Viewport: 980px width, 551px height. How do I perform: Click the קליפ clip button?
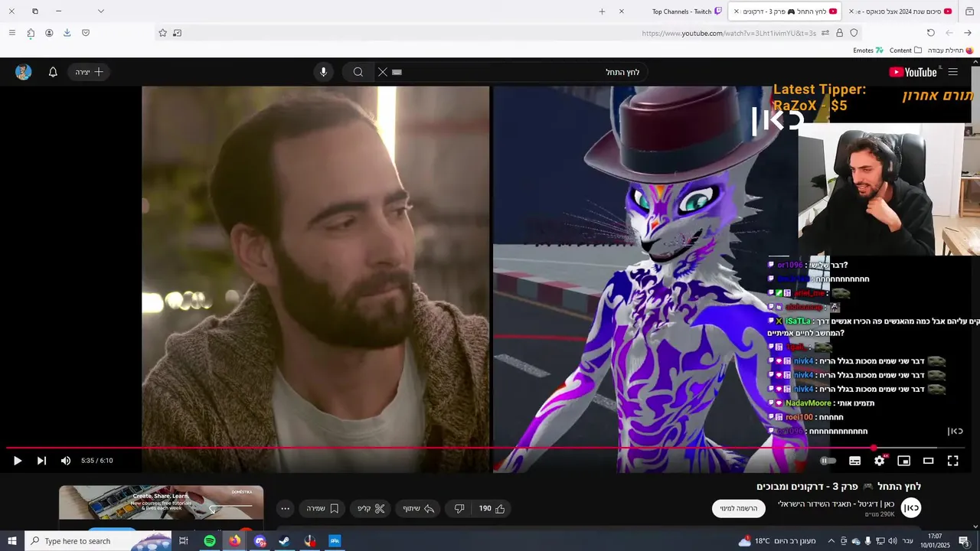click(x=371, y=508)
